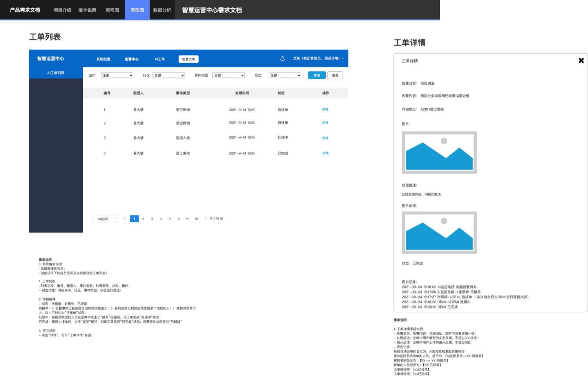The height and width of the screenshot is (376, 588).
Task: Switch to the 版本说明 tab
Action: pos(87,10)
